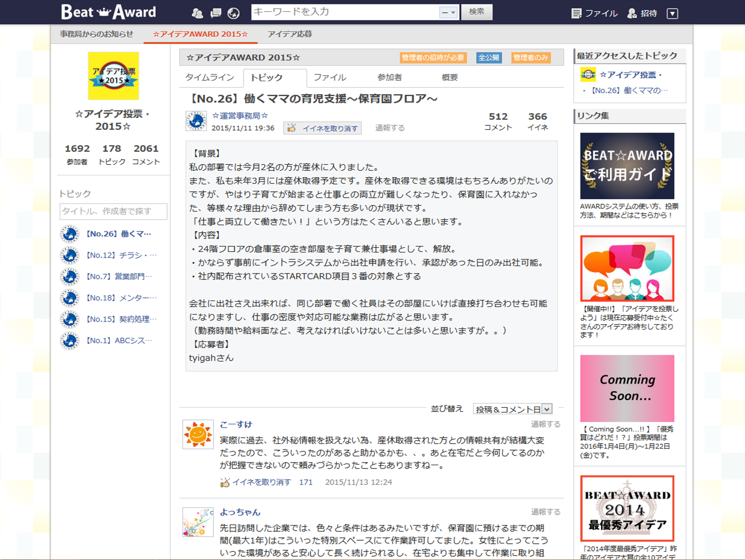Open ☆アイデア投票・ in recent topics
Image resolution: width=745 pixels, height=560 pixels.
[x=630, y=75]
